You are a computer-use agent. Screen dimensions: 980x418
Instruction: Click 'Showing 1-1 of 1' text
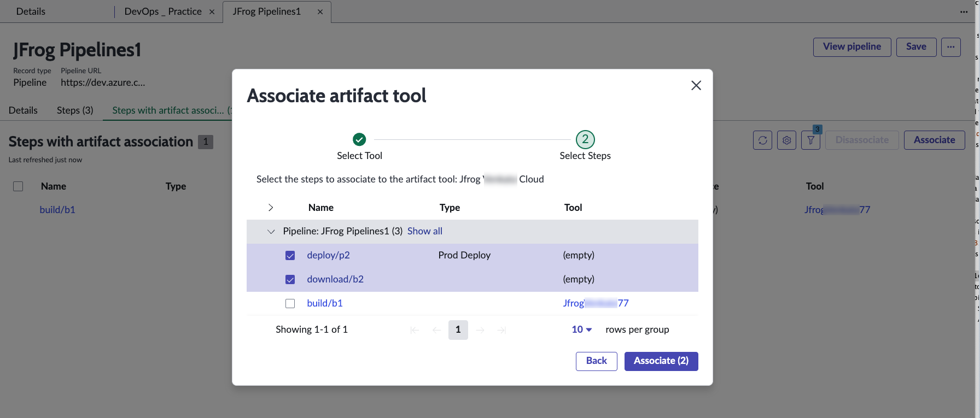coord(312,329)
